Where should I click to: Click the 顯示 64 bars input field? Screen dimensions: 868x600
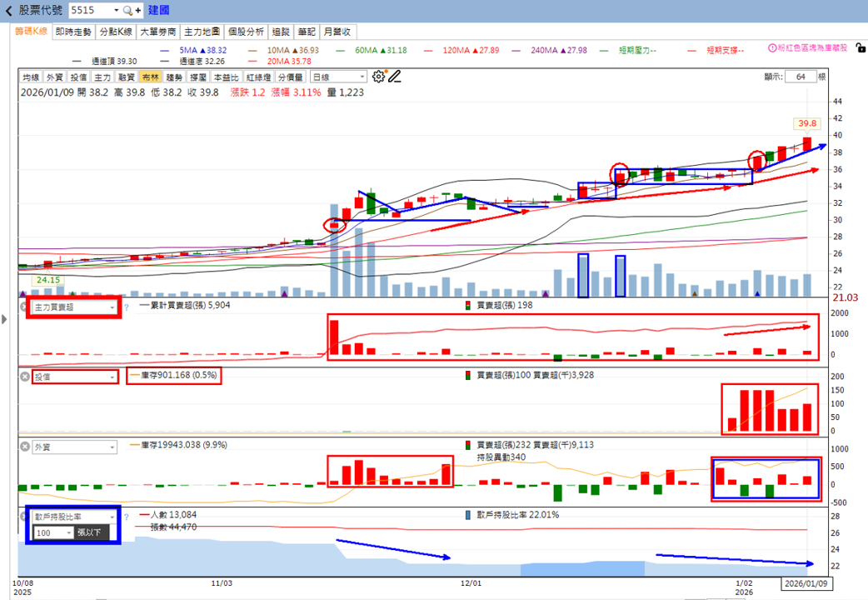point(801,77)
